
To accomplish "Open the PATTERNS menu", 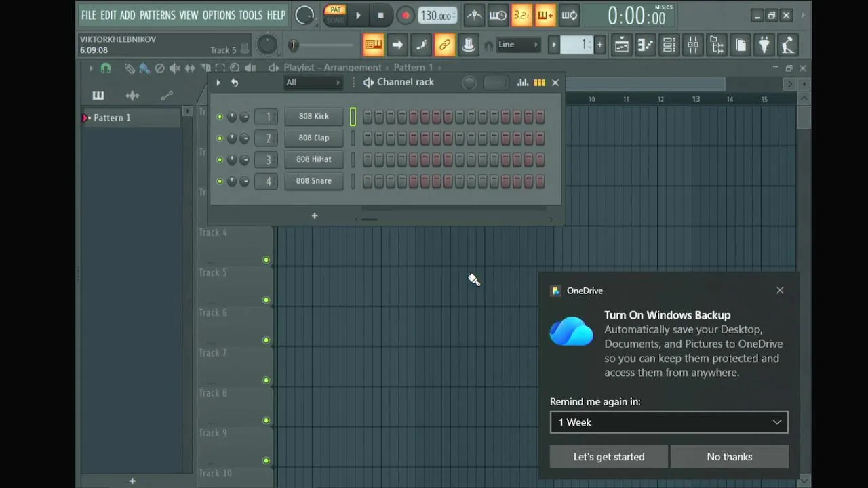I will coord(157,15).
